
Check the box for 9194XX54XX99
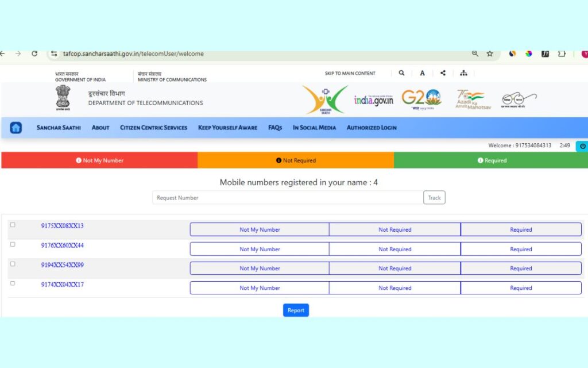(x=13, y=264)
